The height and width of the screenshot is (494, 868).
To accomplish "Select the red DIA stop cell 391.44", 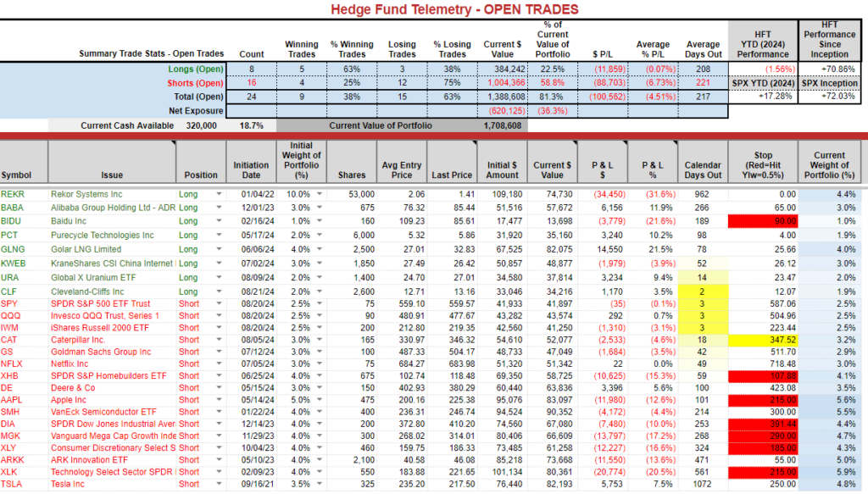I will point(763,424).
